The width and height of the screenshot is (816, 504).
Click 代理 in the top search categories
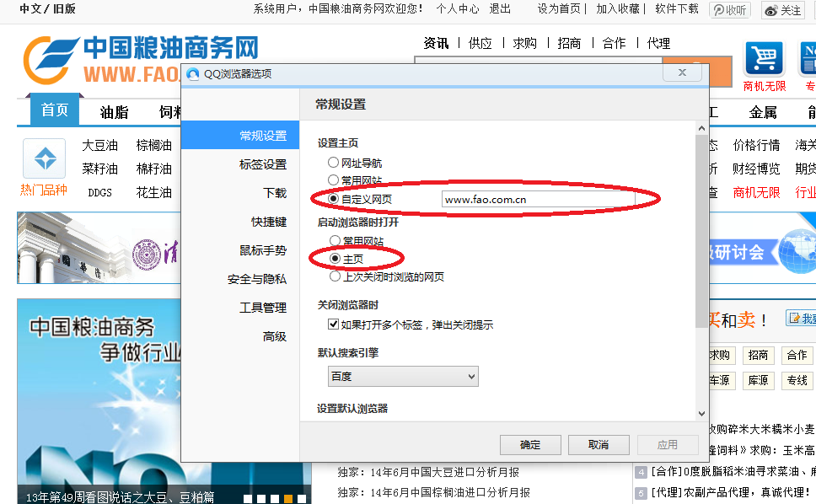[x=658, y=43]
